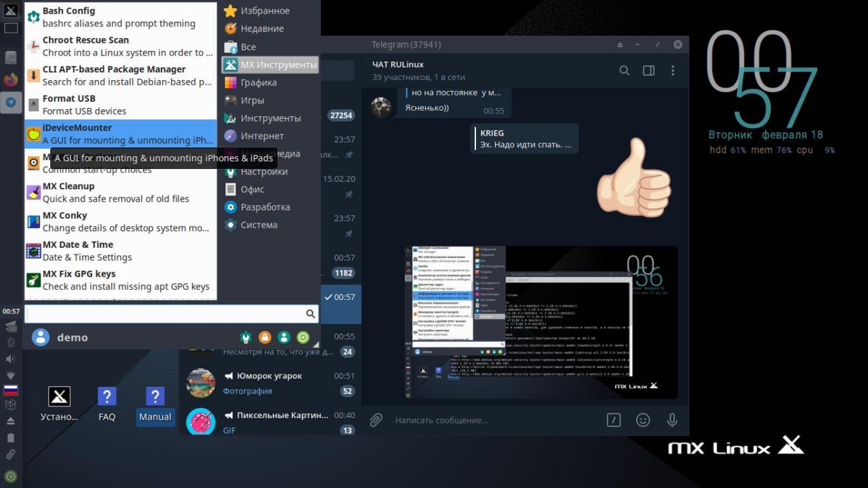Launch Firefox from the side panel
Image resolution: width=868 pixels, height=488 pixels.
(x=11, y=79)
